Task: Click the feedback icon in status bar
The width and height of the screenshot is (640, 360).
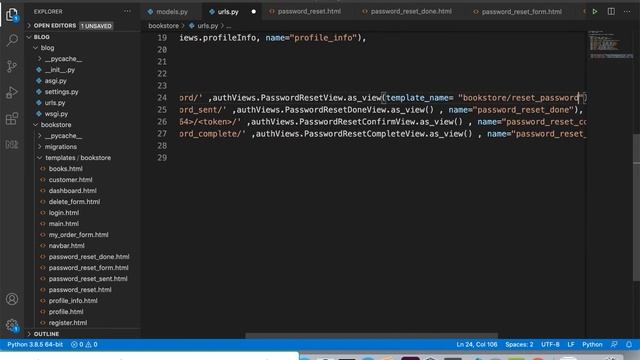Action: tap(614, 344)
